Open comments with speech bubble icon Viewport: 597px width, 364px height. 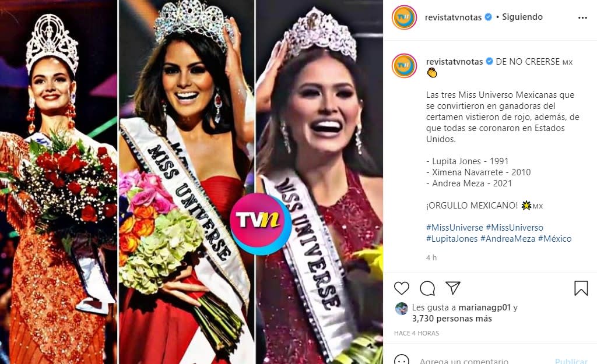pos(427,288)
